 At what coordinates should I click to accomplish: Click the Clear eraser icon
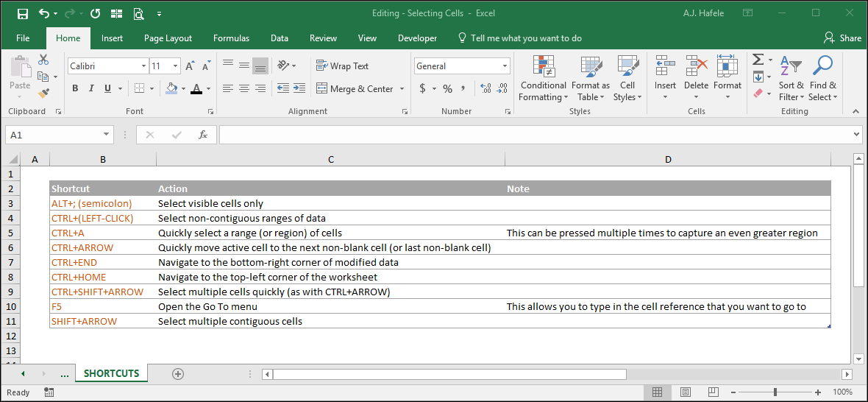[x=758, y=93]
